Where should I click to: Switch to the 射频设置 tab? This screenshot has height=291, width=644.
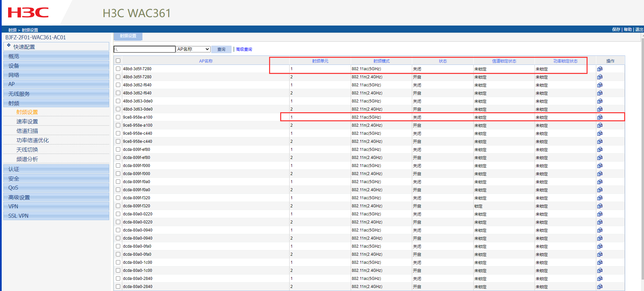click(x=128, y=36)
